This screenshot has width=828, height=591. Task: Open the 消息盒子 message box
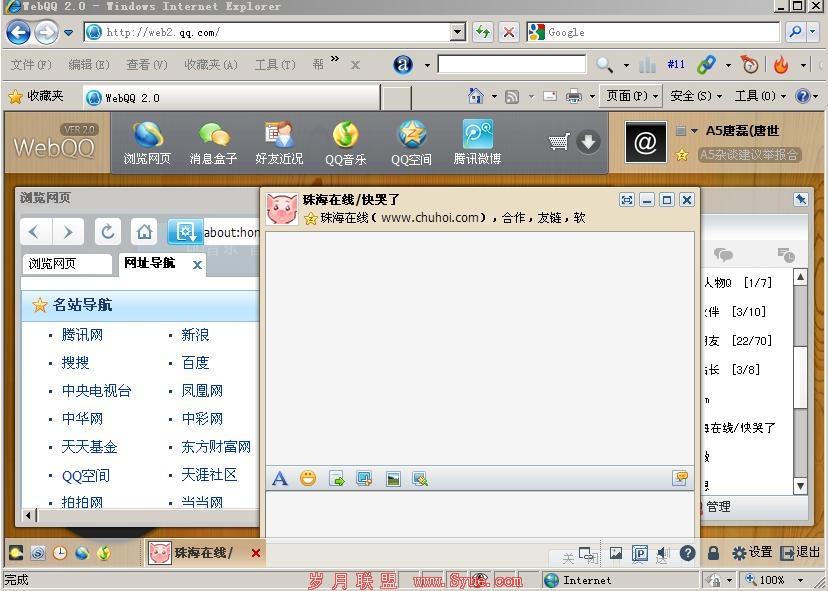[x=213, y=143]
